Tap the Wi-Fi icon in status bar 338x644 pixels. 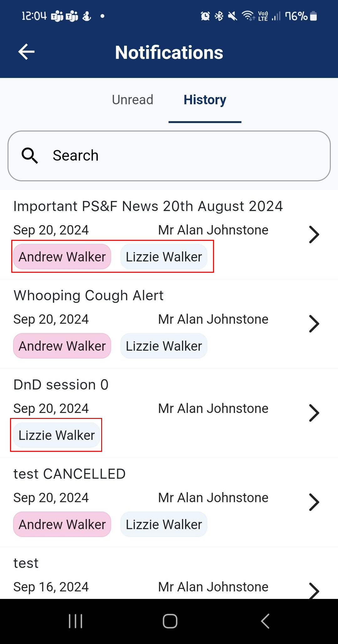(x=248, y=16)
